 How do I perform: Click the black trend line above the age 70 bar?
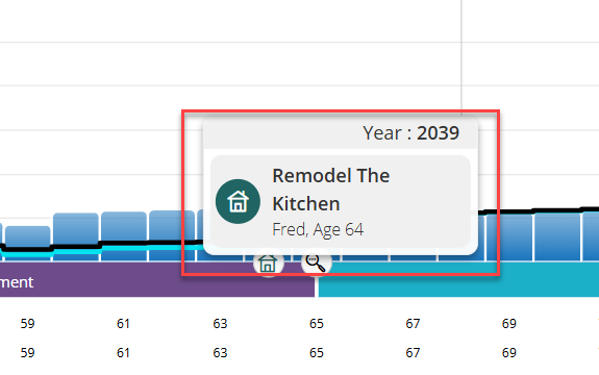pyautogui.click(x=557, y=210)
